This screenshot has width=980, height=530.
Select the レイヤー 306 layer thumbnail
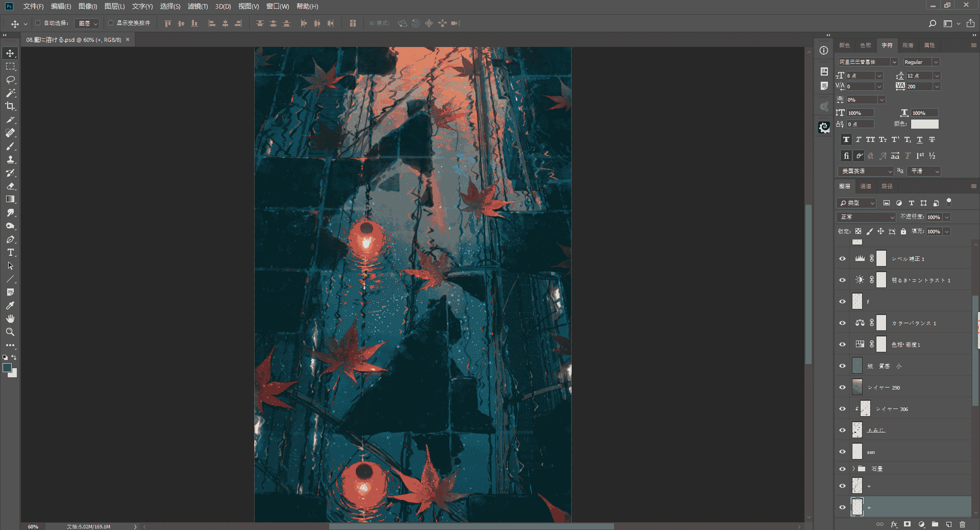pyautogui.click(x=865, y=408)
